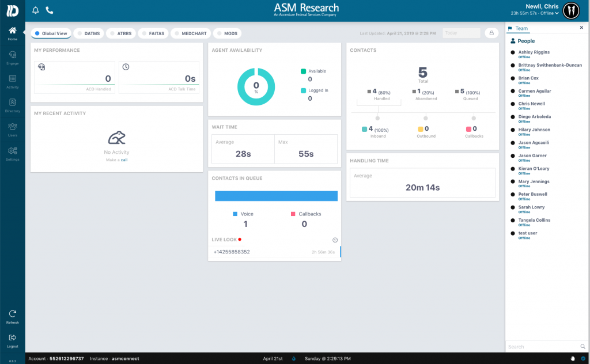
Task: Click the Make a call link
Action: click(x=124, y=160)
